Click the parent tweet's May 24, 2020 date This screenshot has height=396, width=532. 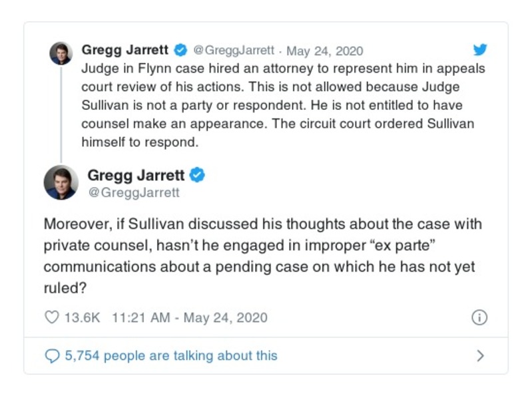pos(325,51)
